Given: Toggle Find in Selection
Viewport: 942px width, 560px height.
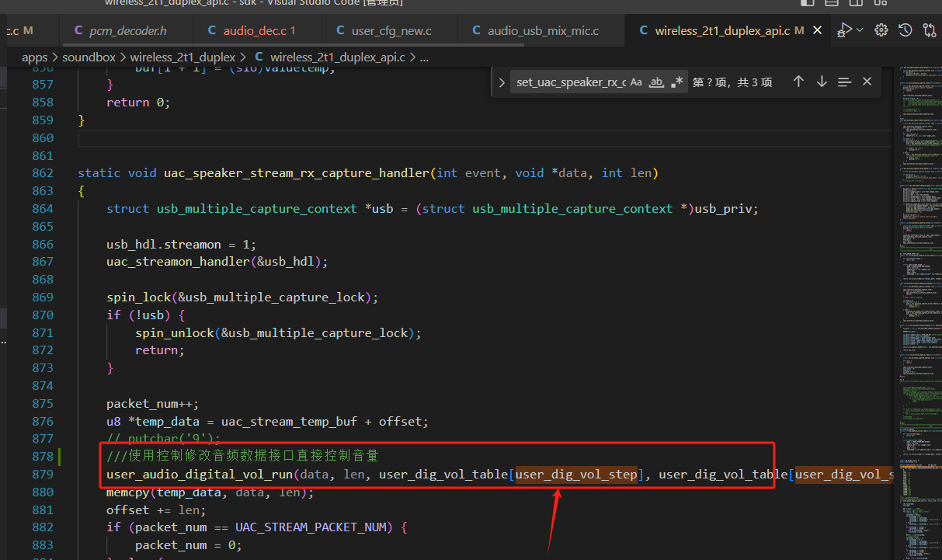Looking at the screenshot, I should (845, 82).
